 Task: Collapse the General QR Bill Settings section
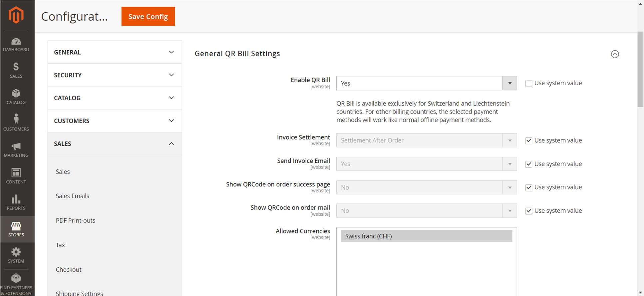615,54
